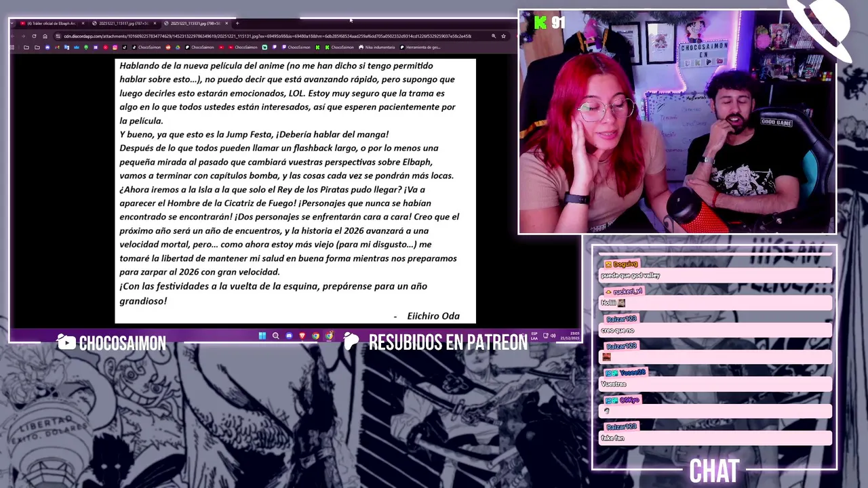Screen dimensions: 868x488
Task: Reload the current page
Action: click(34, 36)
